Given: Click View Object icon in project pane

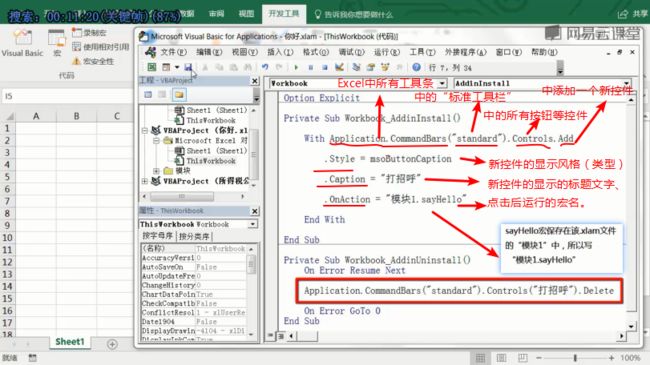Looking at the screenshot, I should [162, 95].
